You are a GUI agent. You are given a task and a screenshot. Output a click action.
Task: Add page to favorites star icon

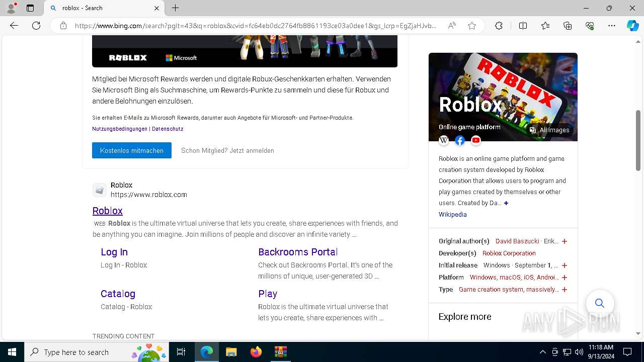click(x=472, y=26)
